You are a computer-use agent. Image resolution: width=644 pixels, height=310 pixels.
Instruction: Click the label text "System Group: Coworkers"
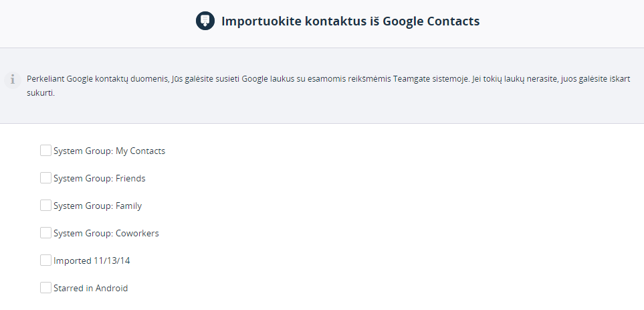[x=106, y=233]
